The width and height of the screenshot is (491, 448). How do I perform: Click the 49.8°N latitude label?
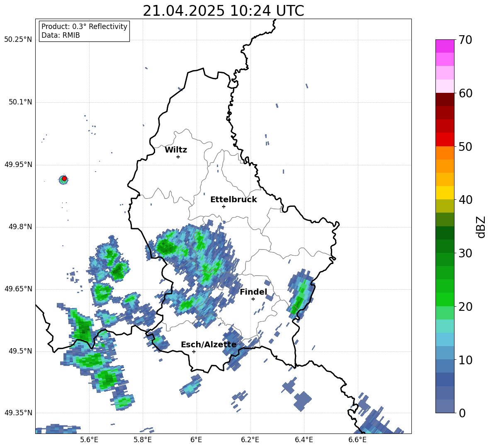click(21, 227)
